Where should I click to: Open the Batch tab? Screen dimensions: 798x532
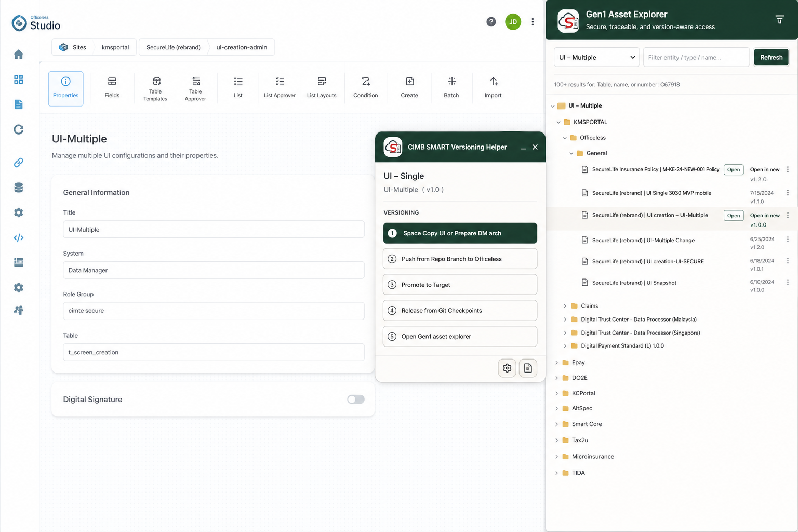pyautogui.click(x=451, y=88)
